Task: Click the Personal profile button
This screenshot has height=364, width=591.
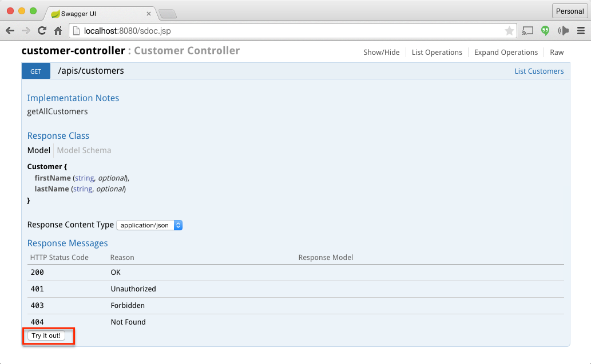Action: pyautogui.click(x=569, y=11)
